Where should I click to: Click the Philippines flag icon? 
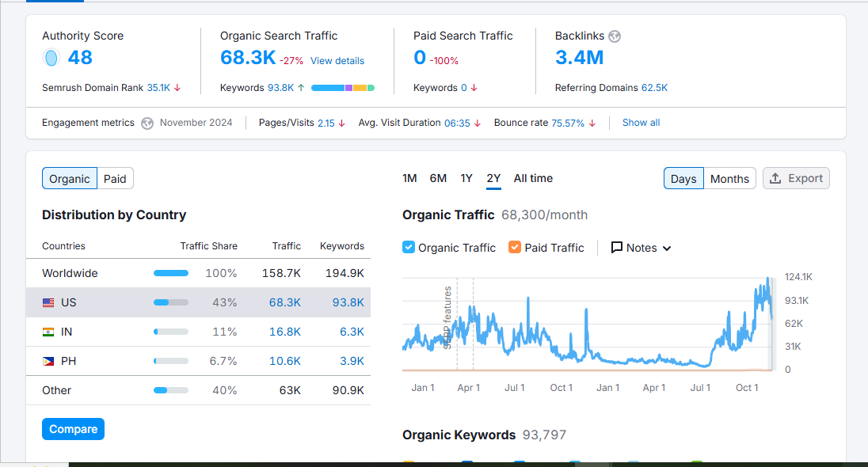click(x=48, y=361)
